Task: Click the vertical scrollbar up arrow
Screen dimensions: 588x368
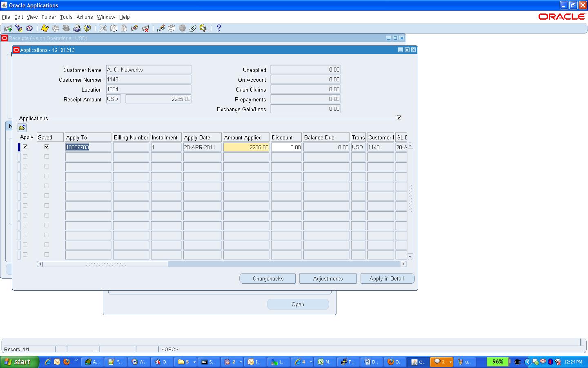Action: 410,146
